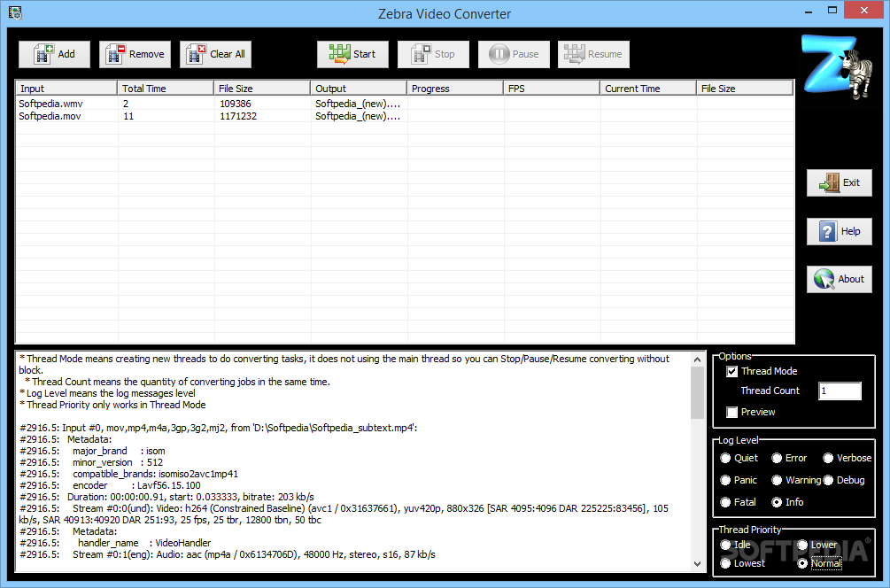Stop the conversion process

tap(433, 55)
